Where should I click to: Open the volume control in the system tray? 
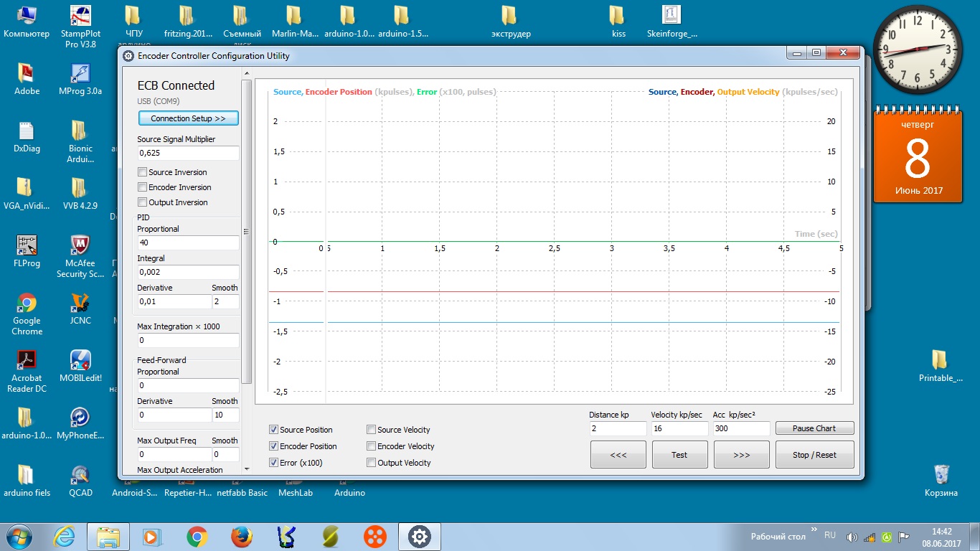[852, 537]
